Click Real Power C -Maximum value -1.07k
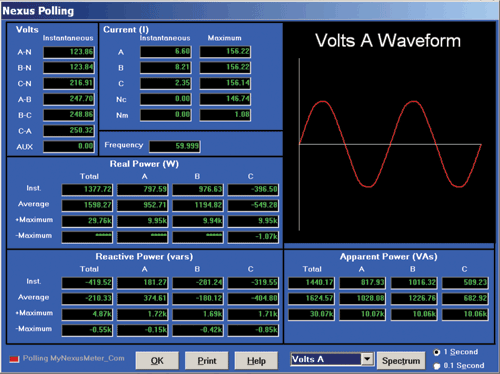 (x=253, y=237)
